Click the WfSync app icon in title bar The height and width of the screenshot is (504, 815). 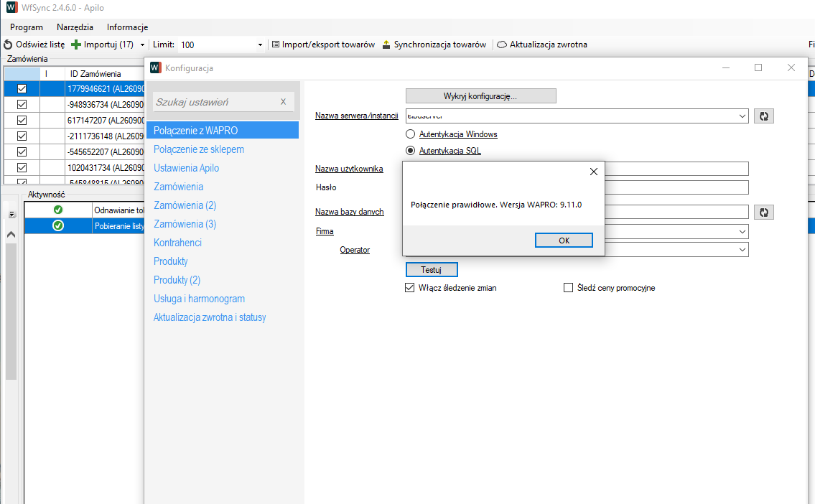pyautogui.click(x=11, y=8)
